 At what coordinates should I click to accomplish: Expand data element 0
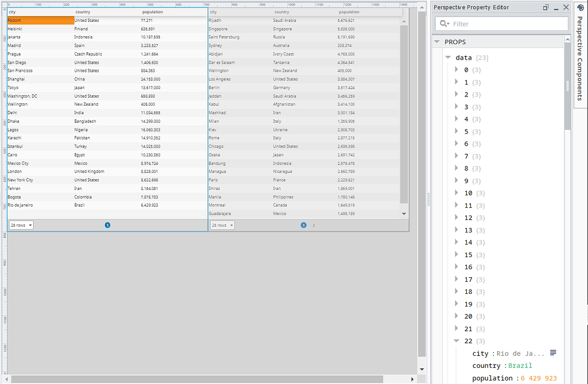click(x=457, y=69)
